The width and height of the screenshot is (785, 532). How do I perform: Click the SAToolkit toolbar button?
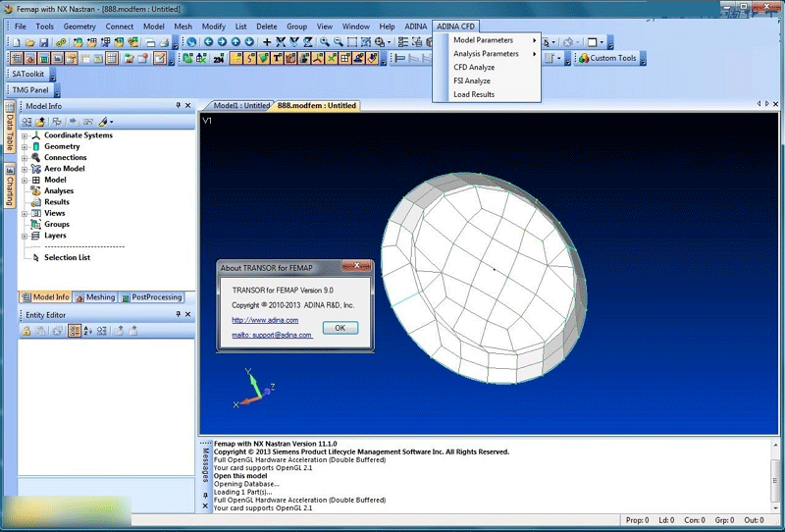pyautogui.click(x=28, y=74)
